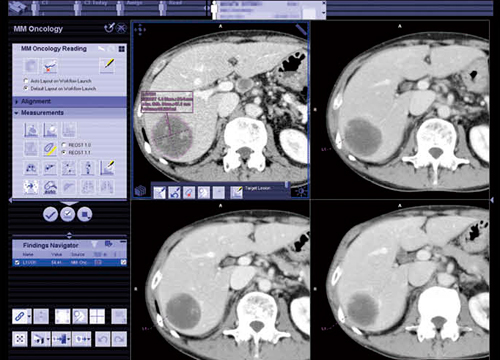This screenshot has height=360, width=500.
Task: Click the note with yellow pencil icon in mini toolbar
Action: [236, 193]
